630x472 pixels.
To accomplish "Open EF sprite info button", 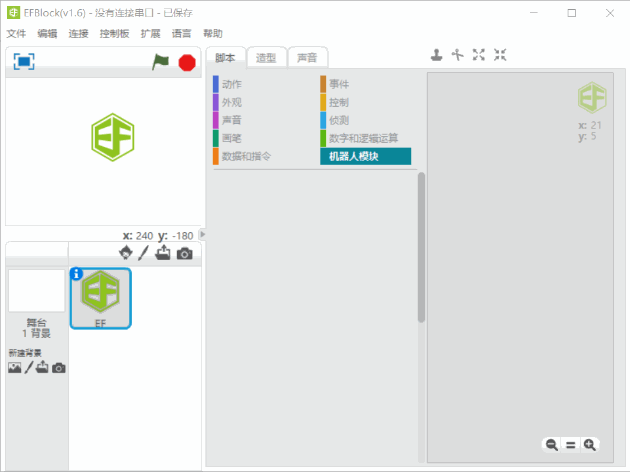I will coord(76,274).
